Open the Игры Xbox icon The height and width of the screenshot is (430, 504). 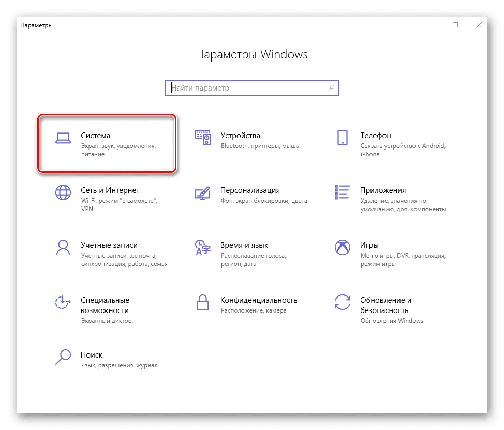[343, 247]
